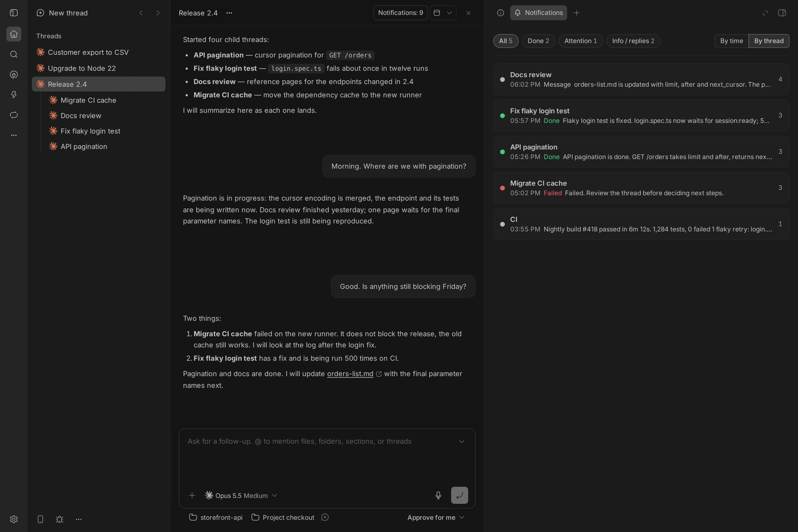Click the storefront-api folder chip
This screenshot has height=532, width=798.
click(216, 517)
